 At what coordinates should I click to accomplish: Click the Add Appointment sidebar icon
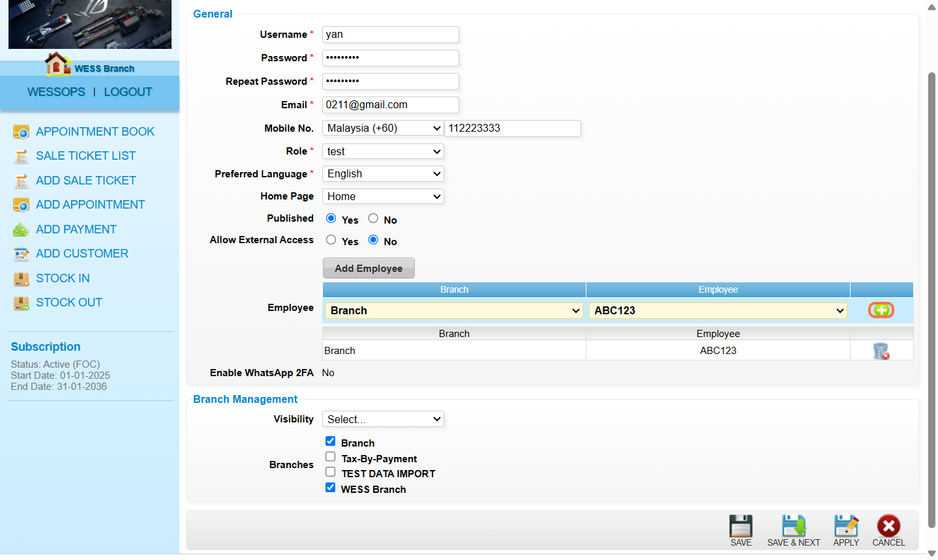(x=22, y=205)
